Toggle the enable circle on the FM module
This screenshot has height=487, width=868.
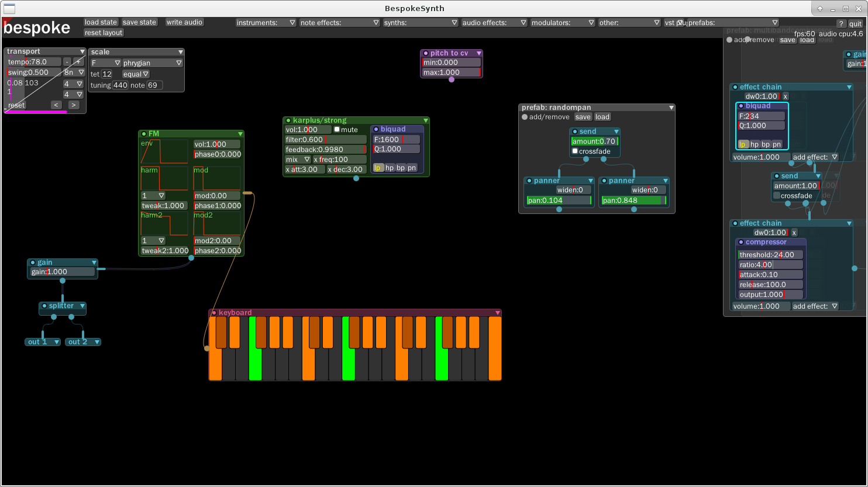point(143,133)
